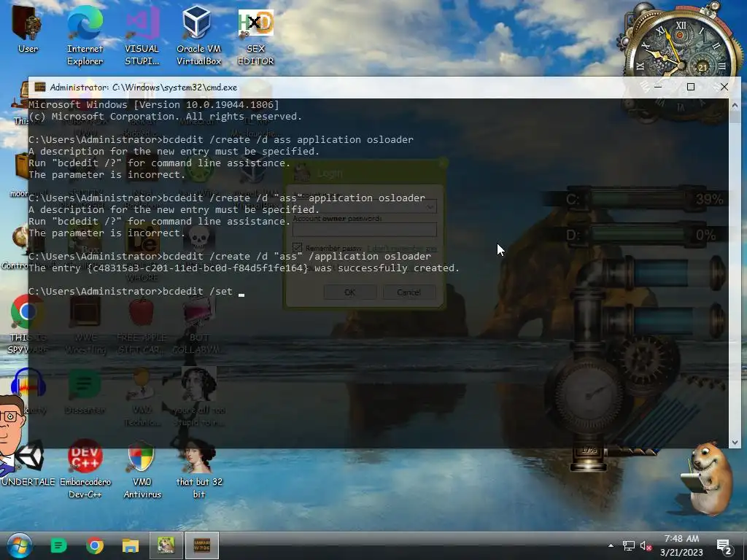Open Embarcadero Dev-C++ desktop shortcut

(85, 469)
